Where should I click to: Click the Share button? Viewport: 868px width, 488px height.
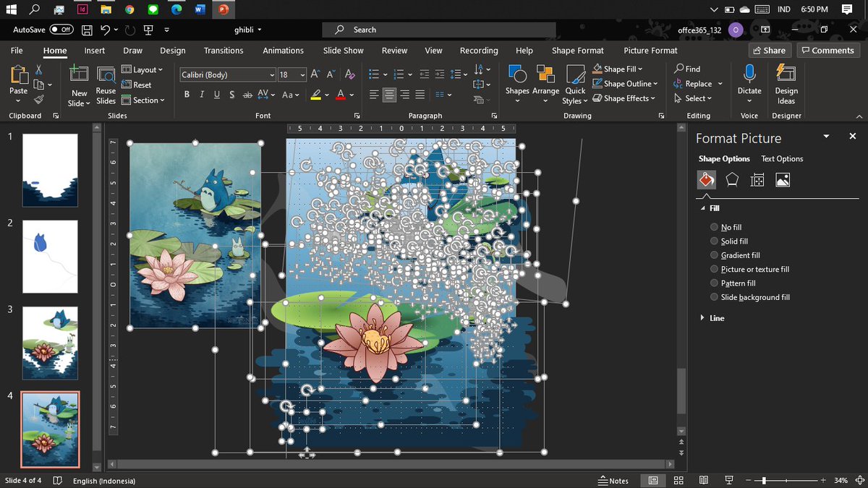point(768,51)
